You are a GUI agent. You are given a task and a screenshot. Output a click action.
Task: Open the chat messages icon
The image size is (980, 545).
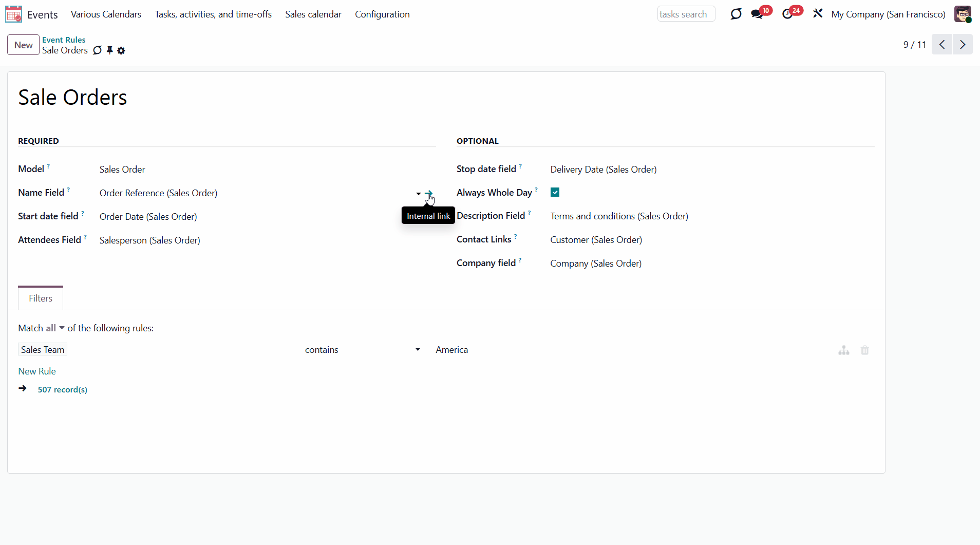point(757,14)
